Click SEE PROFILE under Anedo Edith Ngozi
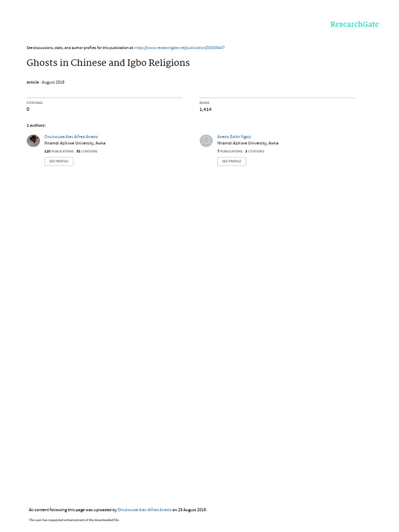Screen dimensions: 399x532 tap(232, 162)
